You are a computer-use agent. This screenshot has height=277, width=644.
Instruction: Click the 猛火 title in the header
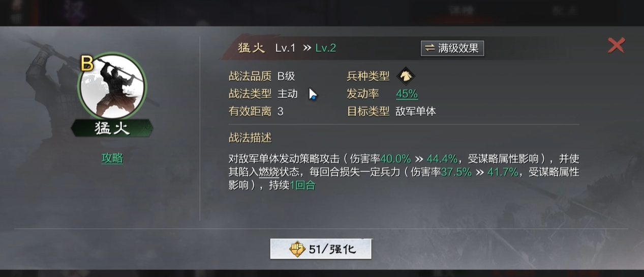point(251,48)
